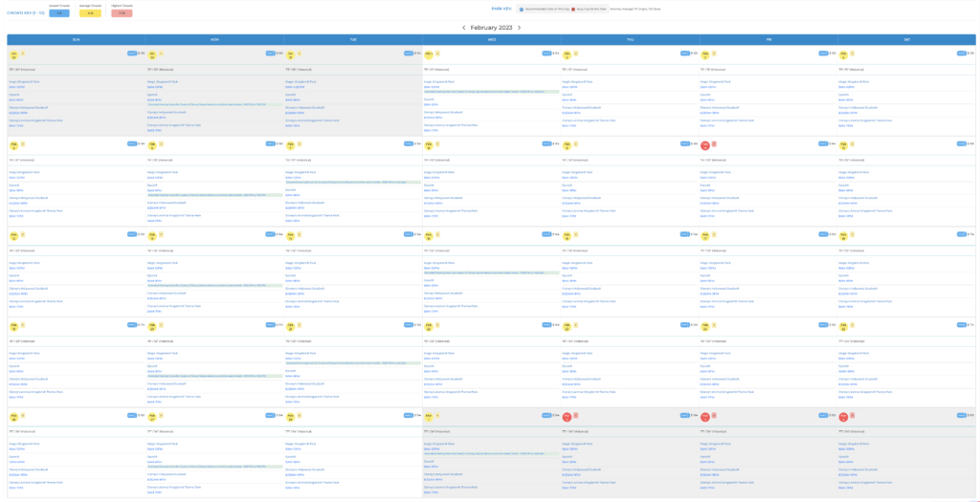Click the red date circle in the bottom-row Thursday cell
Viewport: 980px width, 502px height.
click(568, 416)
